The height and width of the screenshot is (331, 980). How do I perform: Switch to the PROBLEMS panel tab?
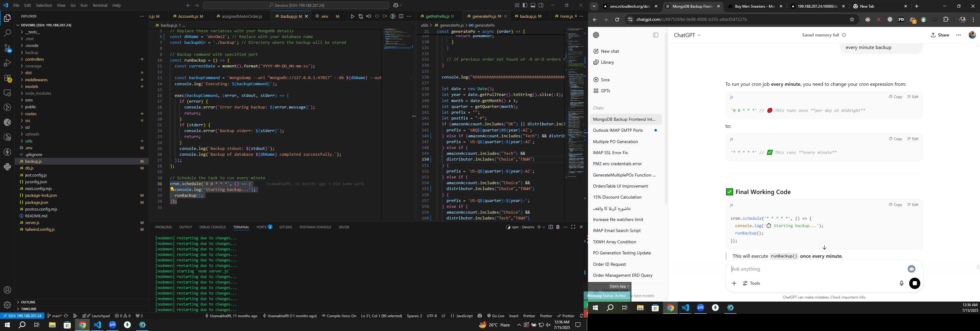click(164, 227)
